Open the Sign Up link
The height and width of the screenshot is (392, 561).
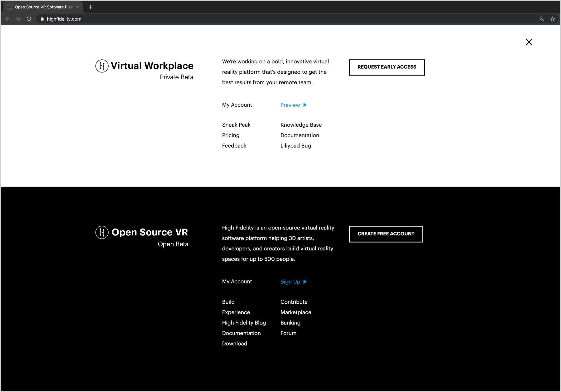[x=290, y=282]
